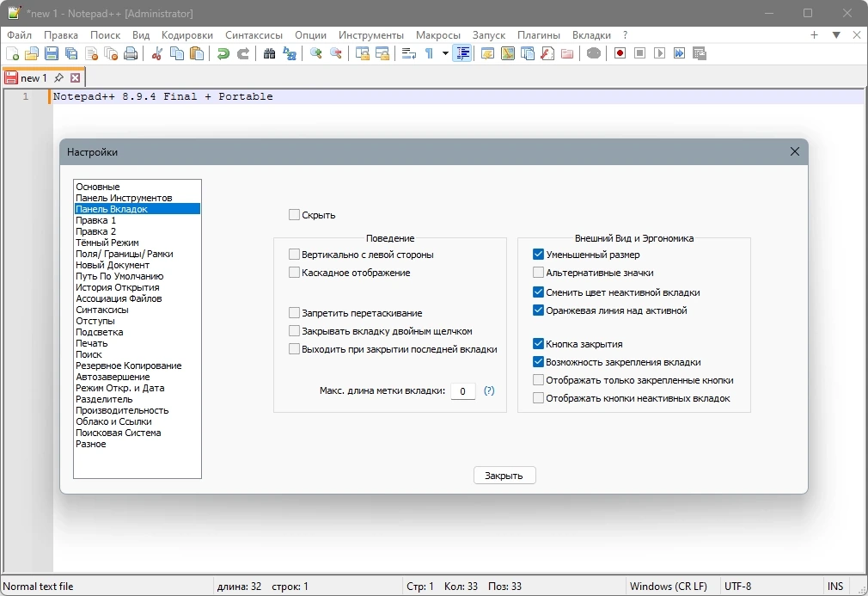
Task: Switch to the new 1 document tab
Action: coord(34,78)
